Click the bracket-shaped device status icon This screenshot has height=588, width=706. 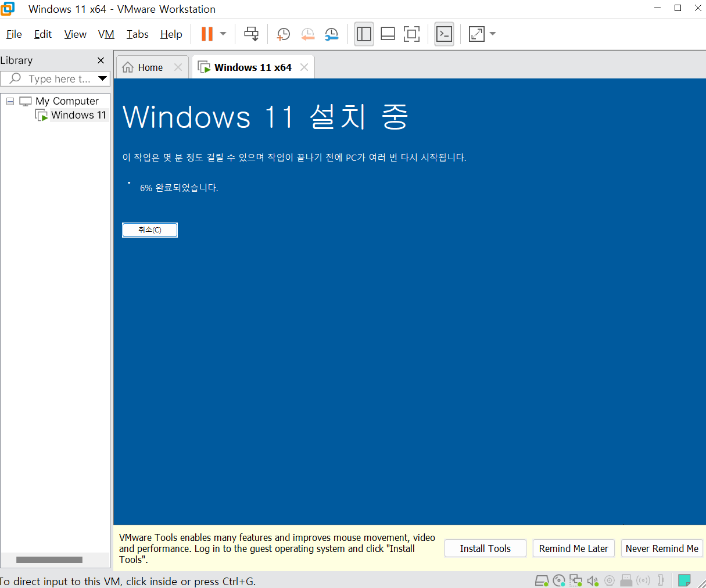661,580
